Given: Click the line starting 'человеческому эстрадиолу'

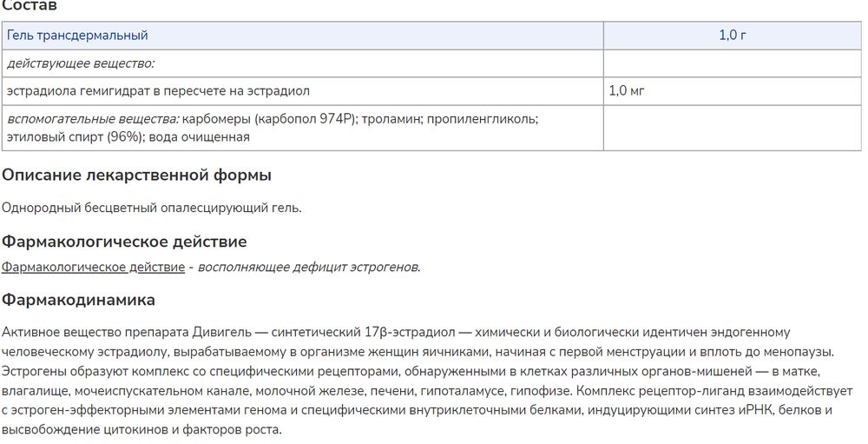Looking at the screenshot, I should (x=418, y=352).
